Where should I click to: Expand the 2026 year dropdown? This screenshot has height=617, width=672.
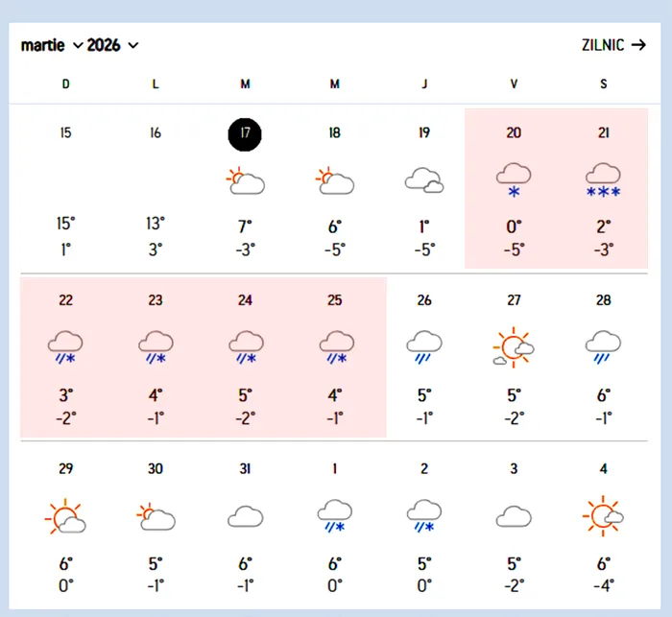pyautogui.click(x=113, y=46)
